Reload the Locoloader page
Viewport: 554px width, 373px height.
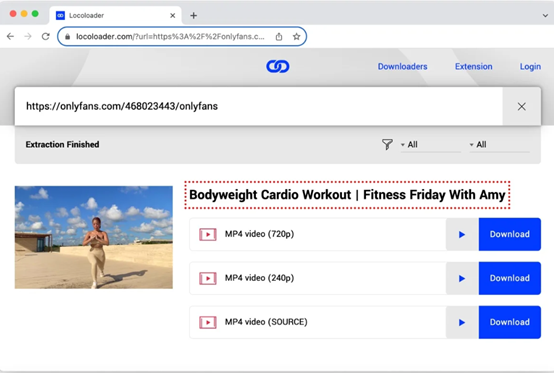pyautogui.click(x=46, y=36)
